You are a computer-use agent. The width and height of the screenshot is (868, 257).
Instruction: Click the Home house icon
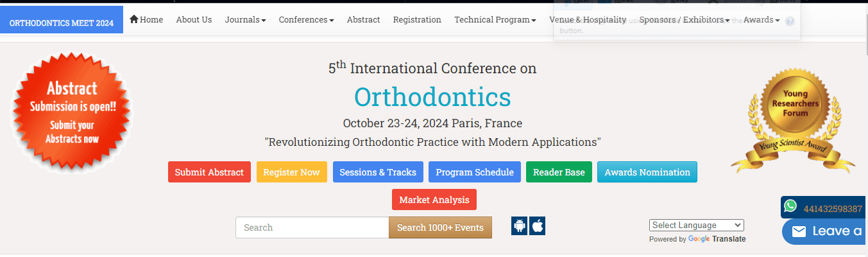pyautogui.click(x=134, y=19)
